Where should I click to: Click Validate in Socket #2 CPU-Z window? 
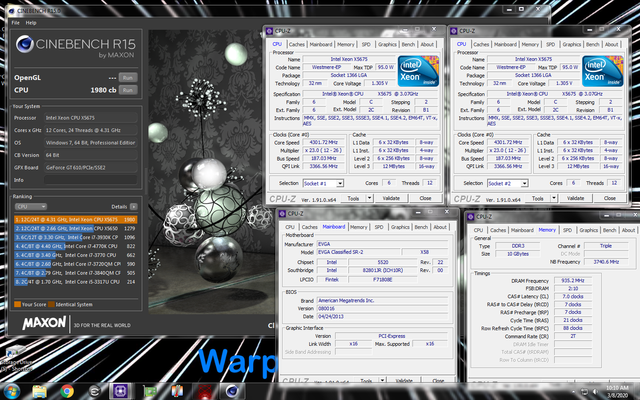tap(576, 198)
